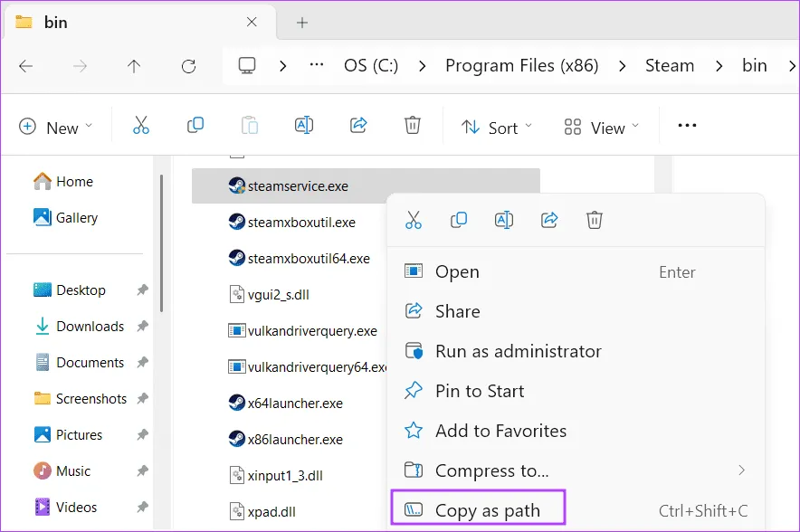Click the Delete icon in the context menu
The height and width of the screenshot is (532, 800).
tap(595, 221)
